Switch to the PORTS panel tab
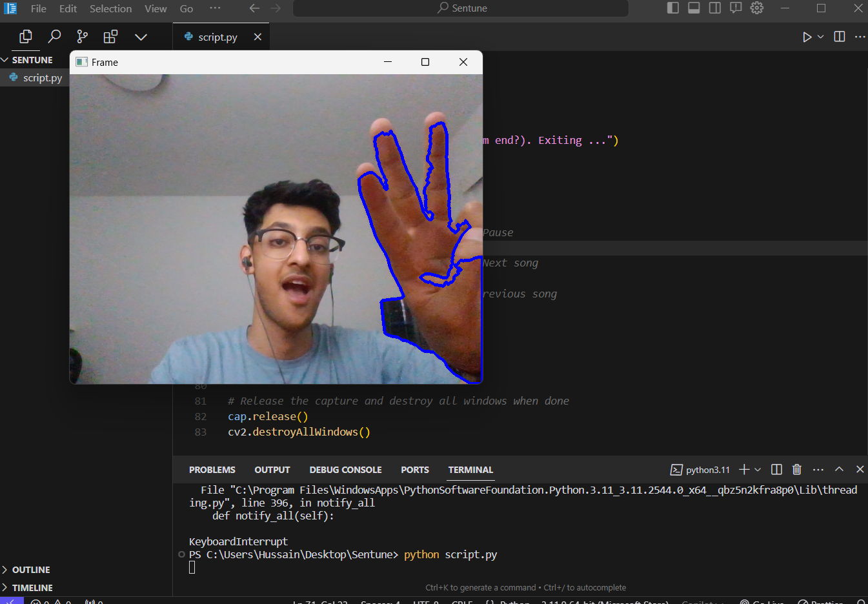This screenshot has width=868, height=604. [414, 470]
